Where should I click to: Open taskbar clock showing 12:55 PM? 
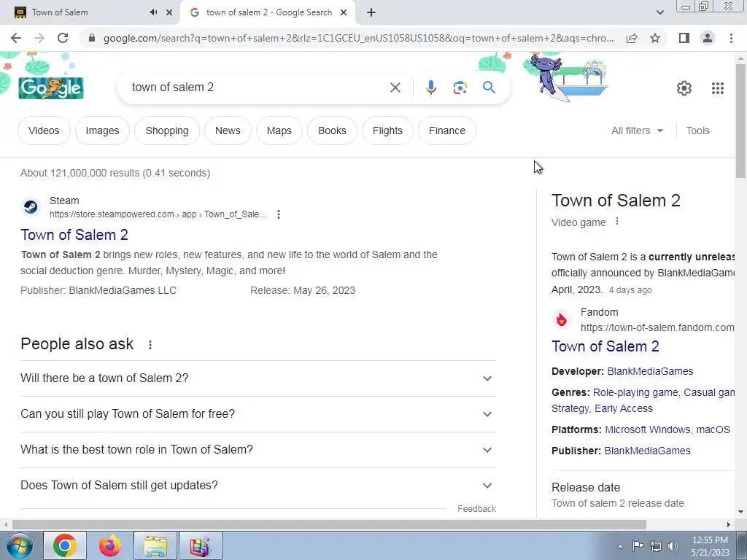(710, 545)
